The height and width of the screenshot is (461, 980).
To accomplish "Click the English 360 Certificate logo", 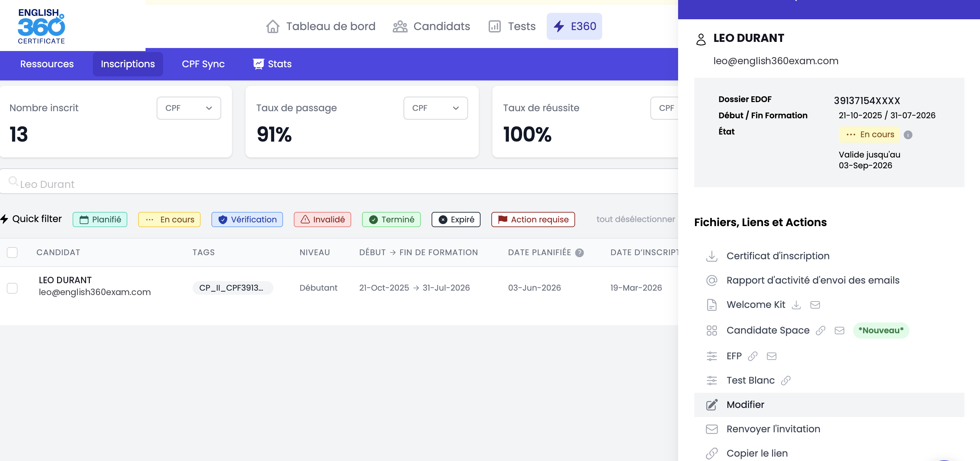I will coord(41,26).
